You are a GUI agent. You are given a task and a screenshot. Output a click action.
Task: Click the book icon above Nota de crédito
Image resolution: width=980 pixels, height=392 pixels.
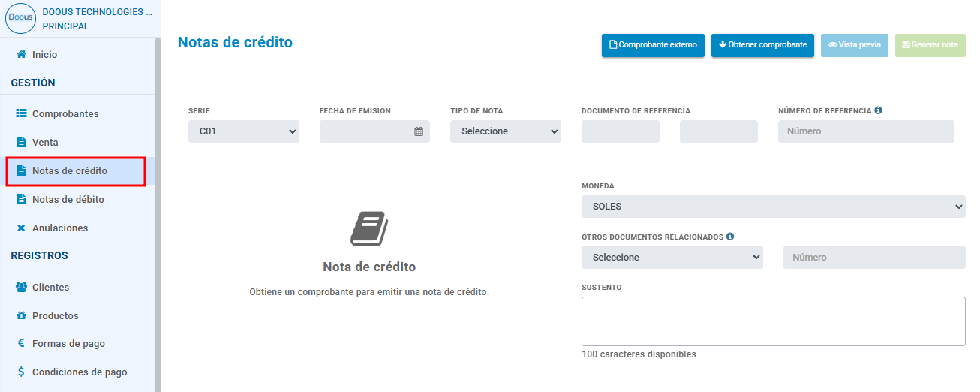[368, 229]
